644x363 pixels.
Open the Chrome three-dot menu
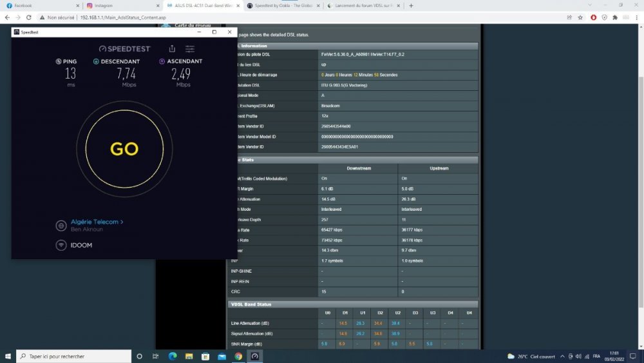[x=636, y=17]
